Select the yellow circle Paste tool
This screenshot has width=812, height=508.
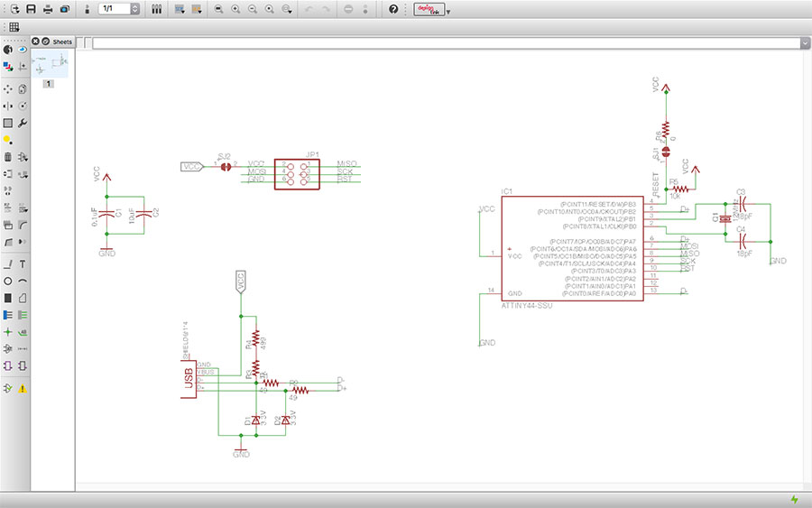pos(8,140)
